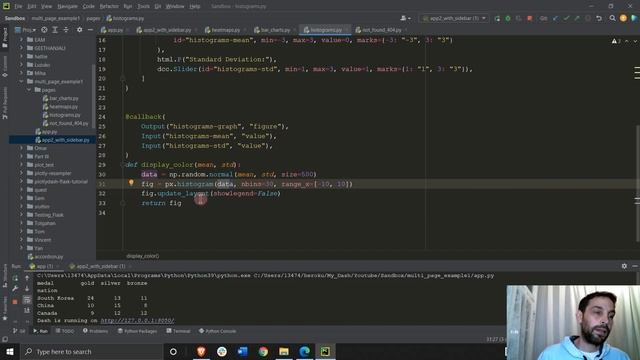Click the scroll down arrow in Run panel

(x=27, y=289)
